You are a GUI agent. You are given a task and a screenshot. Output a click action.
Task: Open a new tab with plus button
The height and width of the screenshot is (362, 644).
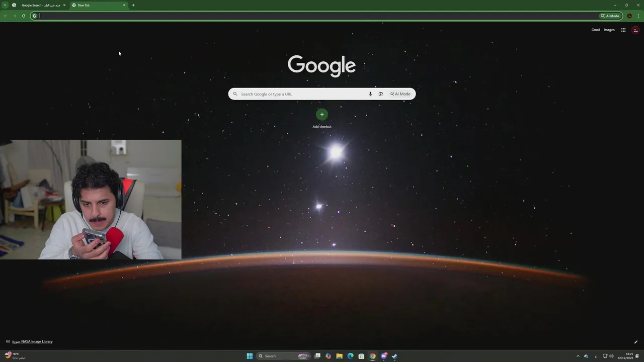pyautogui.click(x=133, y=5)
